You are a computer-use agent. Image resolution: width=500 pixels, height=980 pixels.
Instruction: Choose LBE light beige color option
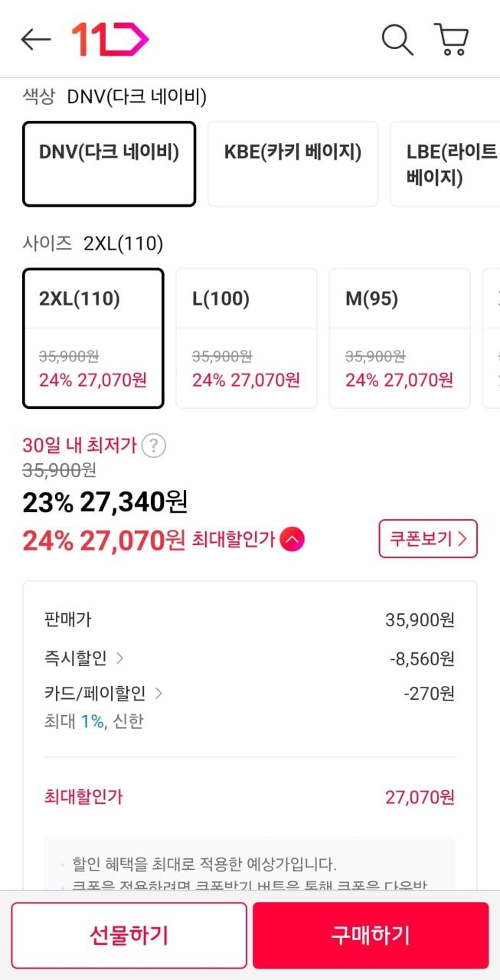(448, 164)
